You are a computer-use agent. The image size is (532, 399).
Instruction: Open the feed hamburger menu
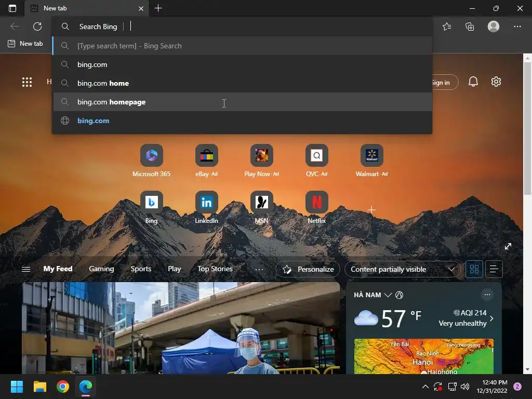26,269
